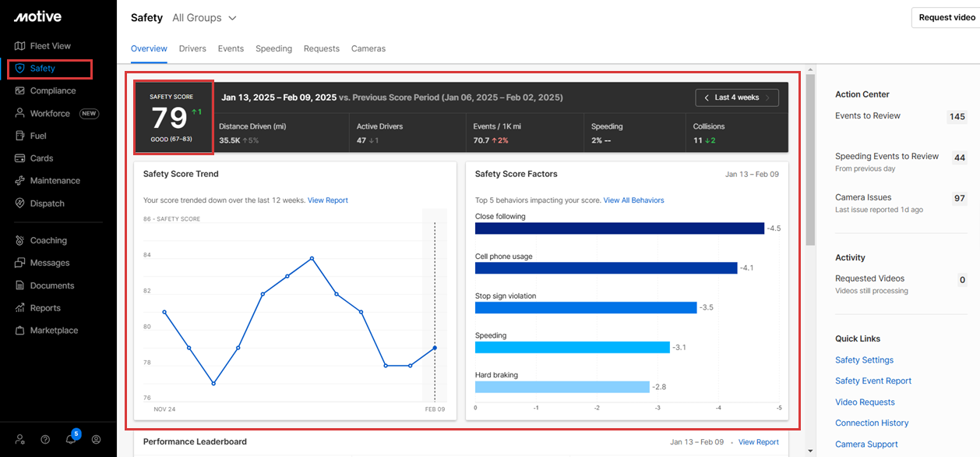
Task: Click the Reports chart icon
Action: [x=20, y=308]
